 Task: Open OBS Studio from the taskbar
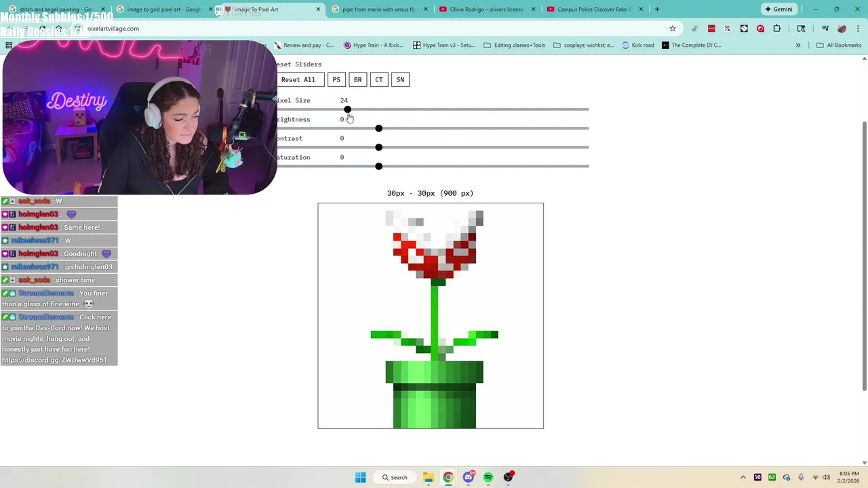pyautogui.click(x=509, y=477)
